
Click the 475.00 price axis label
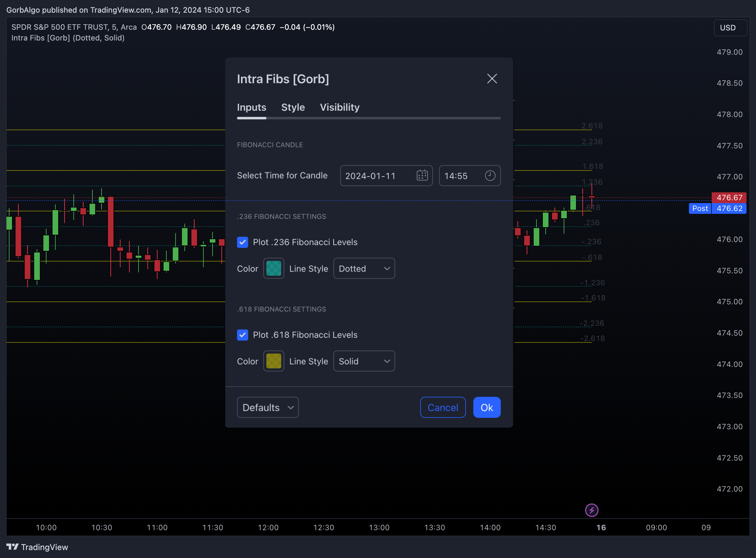tap(729, 302)
